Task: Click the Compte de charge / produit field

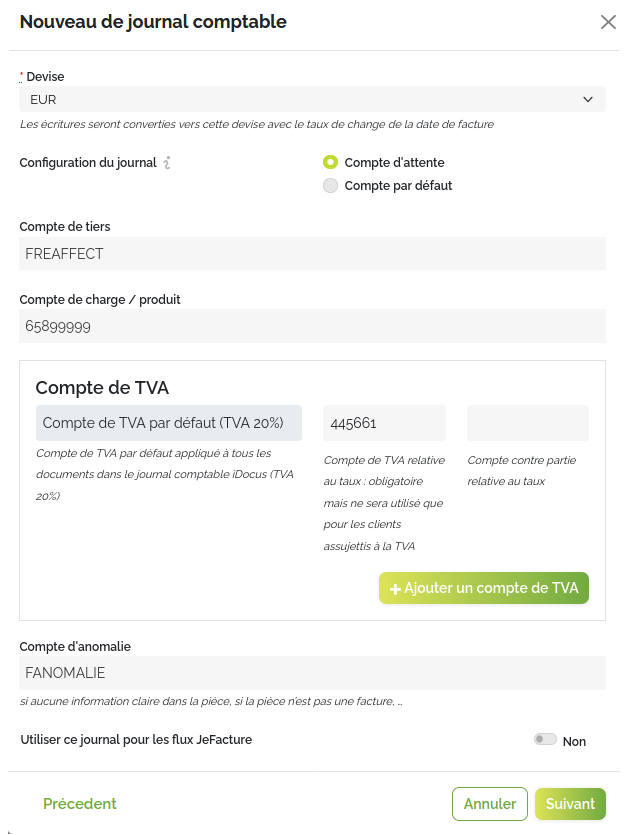Action: [x=312, y=326]
